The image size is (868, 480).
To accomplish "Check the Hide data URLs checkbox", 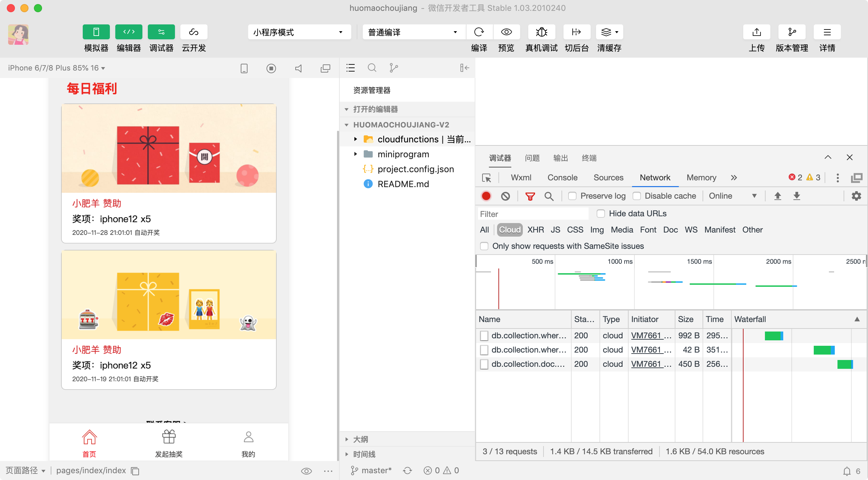I will pyautogui.click(x=600, y=214).
